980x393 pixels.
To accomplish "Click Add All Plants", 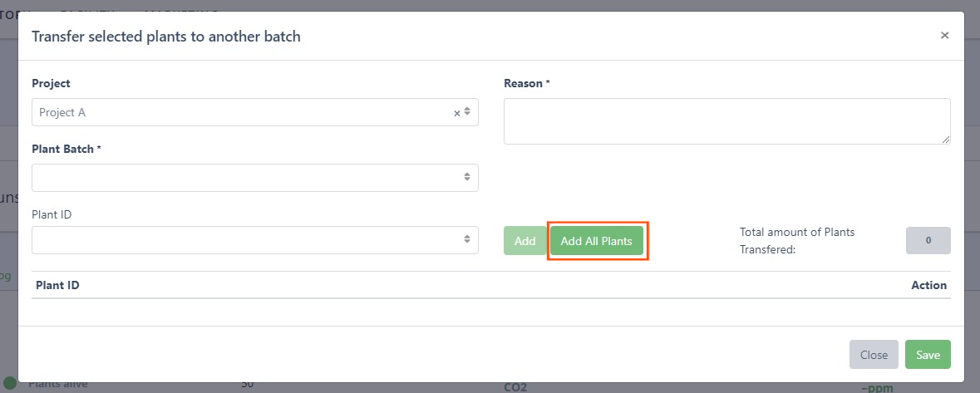I will click(x=597, y=241).
